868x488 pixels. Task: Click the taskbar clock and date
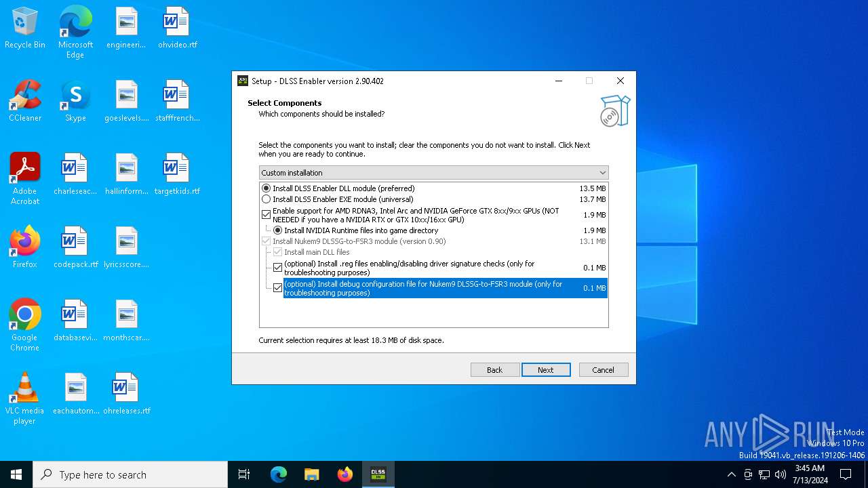coord(810,474)
